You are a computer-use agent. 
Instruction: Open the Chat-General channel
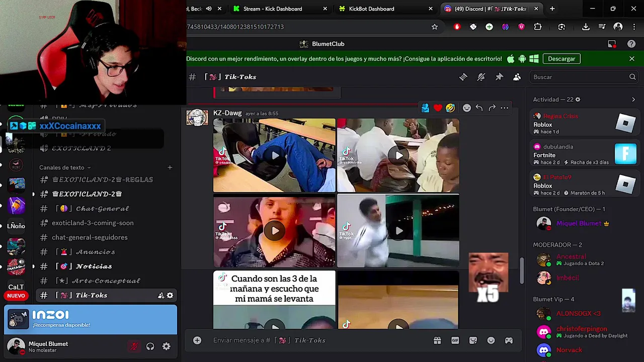pos(107,209)
